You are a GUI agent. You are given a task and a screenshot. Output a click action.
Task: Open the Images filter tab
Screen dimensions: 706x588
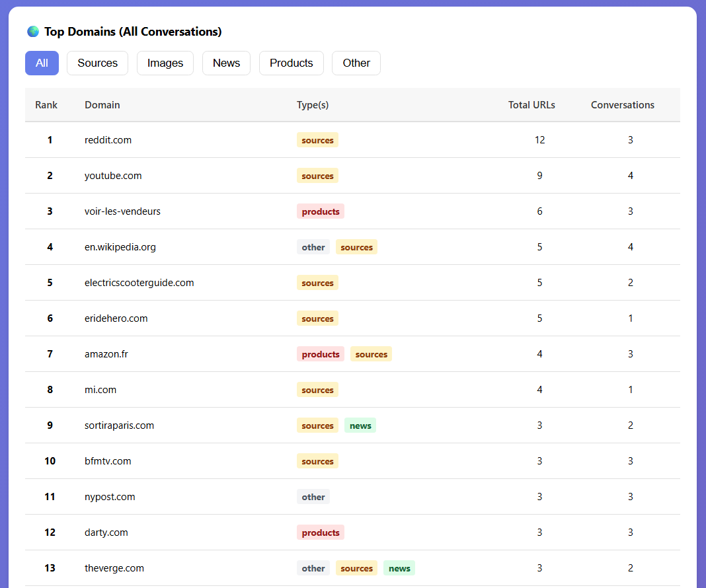coord(165,63)
